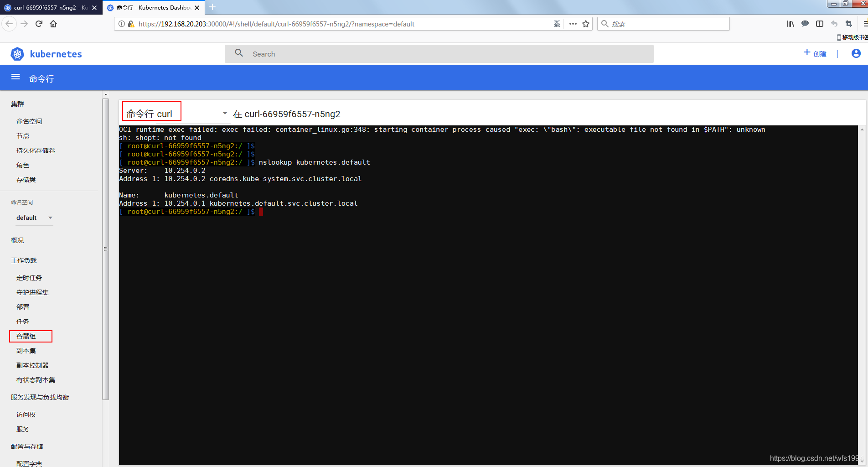The width and height of the screenshot is (868, 467).
Task: Open 持久化存储卷 persistent volumes
Action: point(36,150)
